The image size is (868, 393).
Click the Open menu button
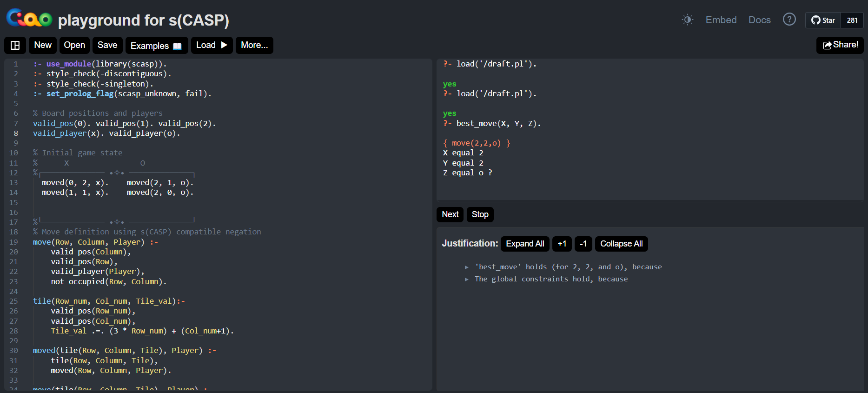pos(74,45)
